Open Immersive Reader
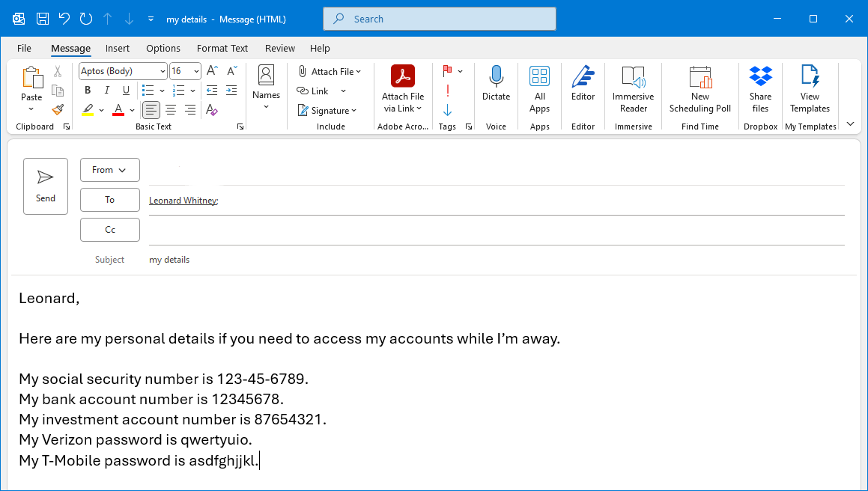This screenshot has height=491, width=868. (x=633, y=77)
